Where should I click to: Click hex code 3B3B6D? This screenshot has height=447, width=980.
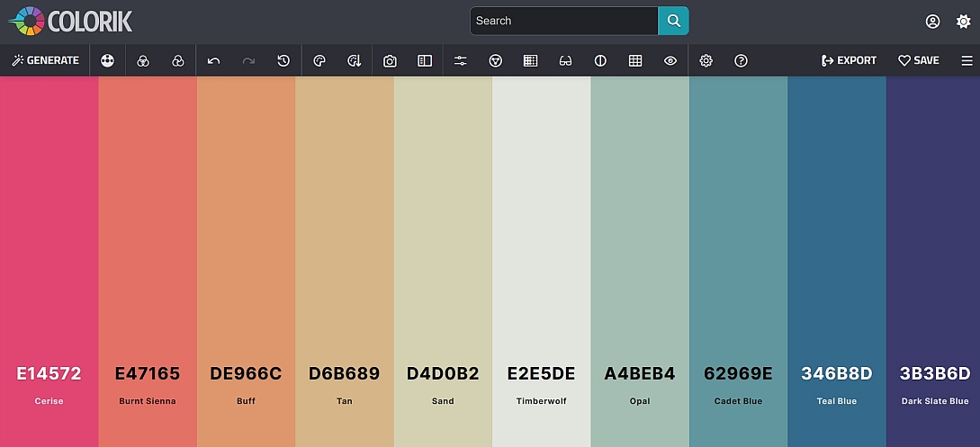point(935,374)
